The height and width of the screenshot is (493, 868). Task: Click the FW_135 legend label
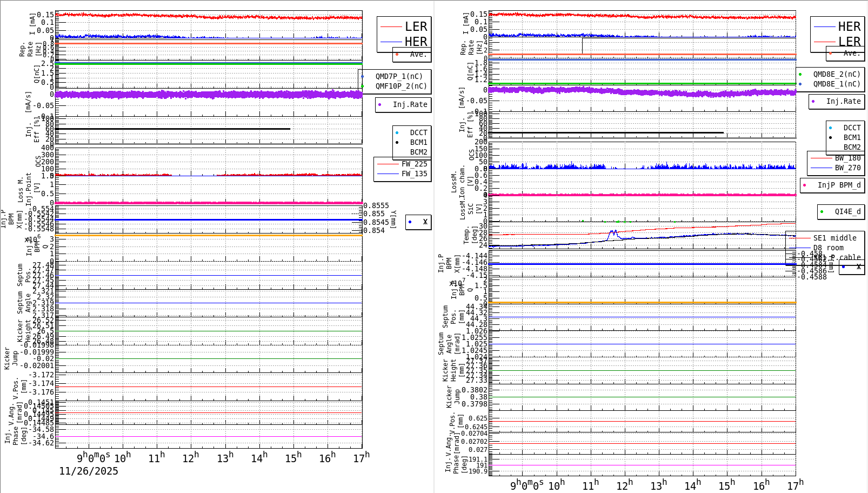coord(413,174)
